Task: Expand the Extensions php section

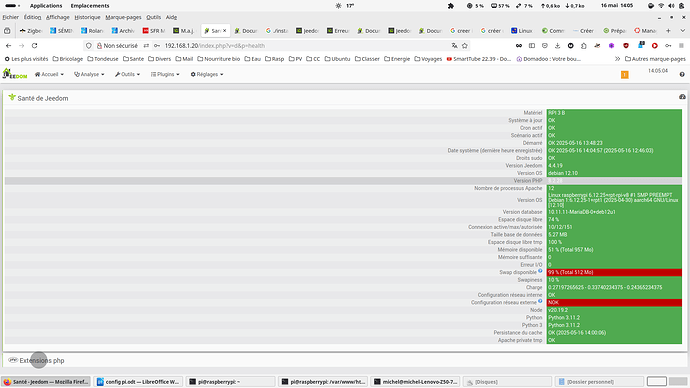Action: coord(42,360)
